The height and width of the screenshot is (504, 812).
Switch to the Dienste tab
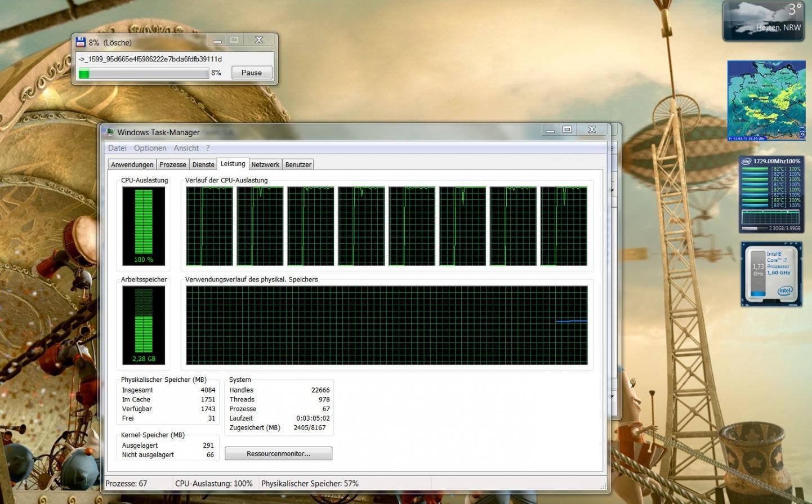[x=203, y=164]
